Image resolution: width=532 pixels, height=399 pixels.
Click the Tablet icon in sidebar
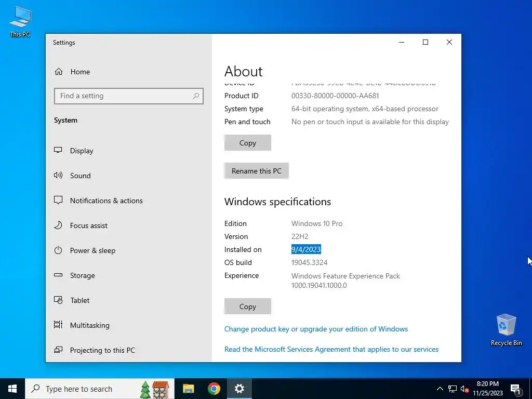click(x=58, y=300)
